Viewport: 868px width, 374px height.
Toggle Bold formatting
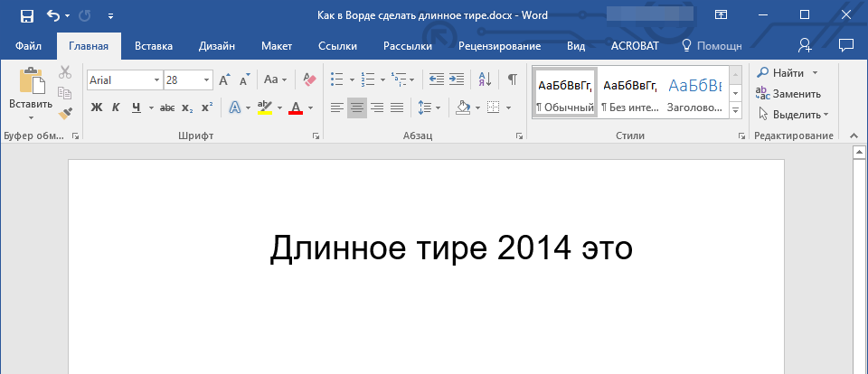(97, 108)
